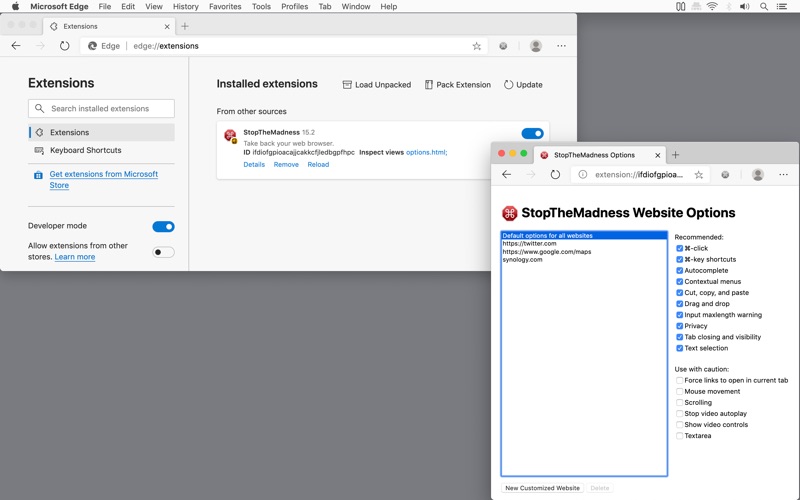Screen dimensions: 800x500
Task: Open the more menu in Options window
Action: 783,174
